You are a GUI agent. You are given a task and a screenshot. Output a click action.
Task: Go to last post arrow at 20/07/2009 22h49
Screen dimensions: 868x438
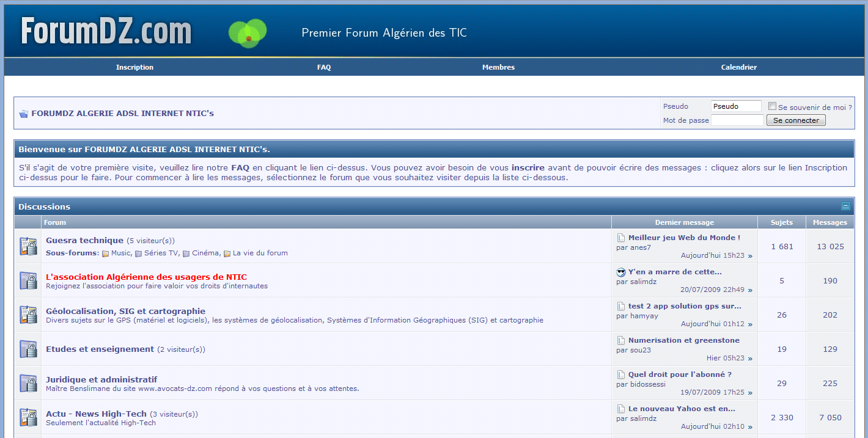pos(750,290)
